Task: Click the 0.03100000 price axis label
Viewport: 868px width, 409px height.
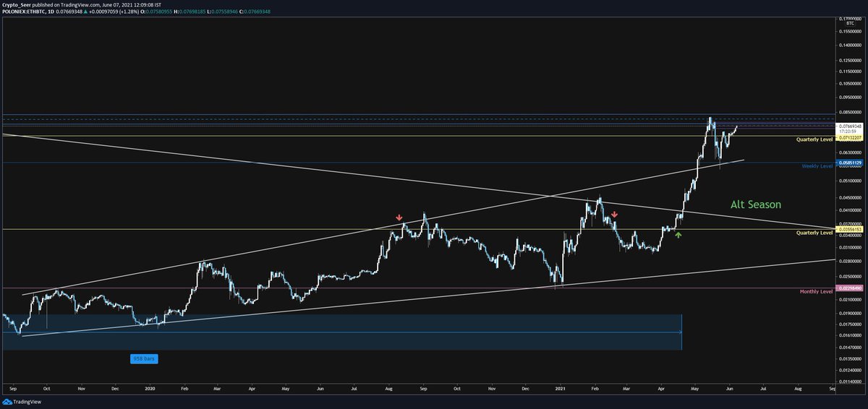Action: click(x=850, y=248)
